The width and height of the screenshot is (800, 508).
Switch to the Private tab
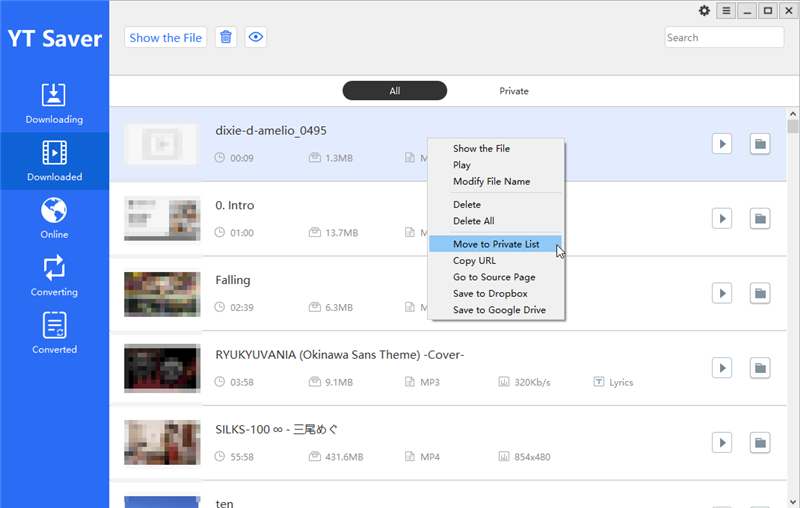pos(514,91)
